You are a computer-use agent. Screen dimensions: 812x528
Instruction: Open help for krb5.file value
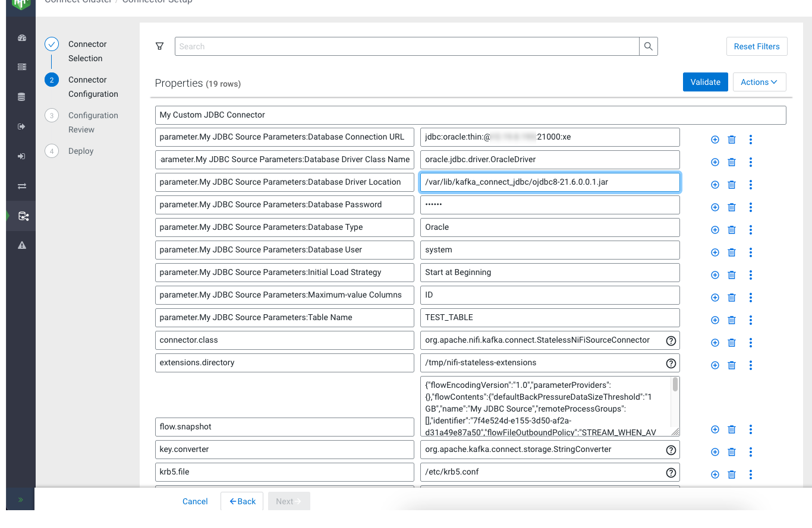coord(671,473)
